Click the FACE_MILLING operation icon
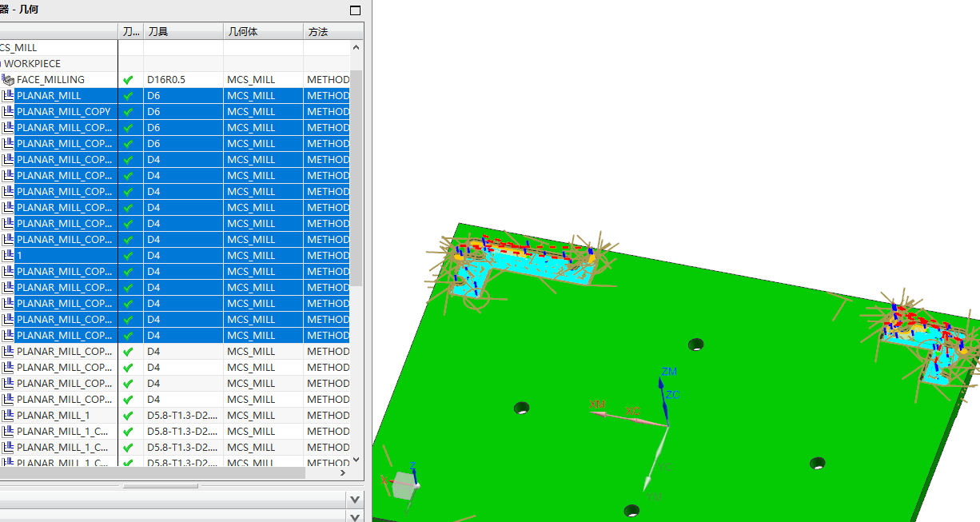Viewport: 980px width, 522px height. (8, 80)
